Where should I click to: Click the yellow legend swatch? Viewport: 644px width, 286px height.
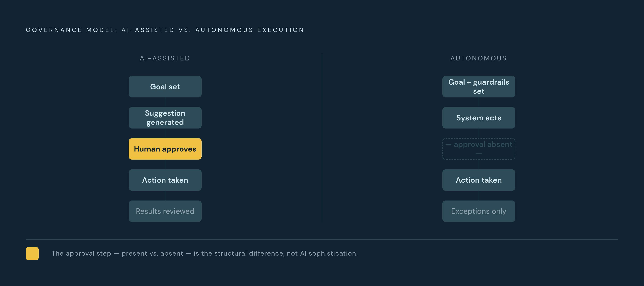point(32,253)
